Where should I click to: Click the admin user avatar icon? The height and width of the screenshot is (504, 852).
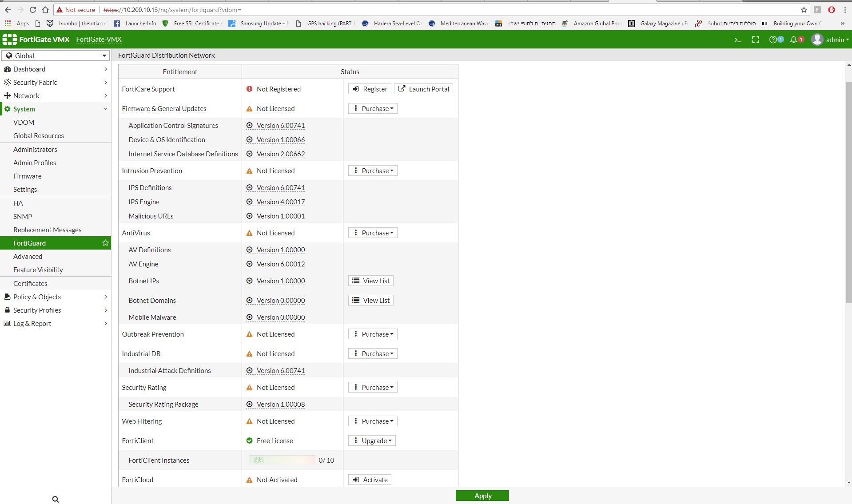(x=817, y=40)
